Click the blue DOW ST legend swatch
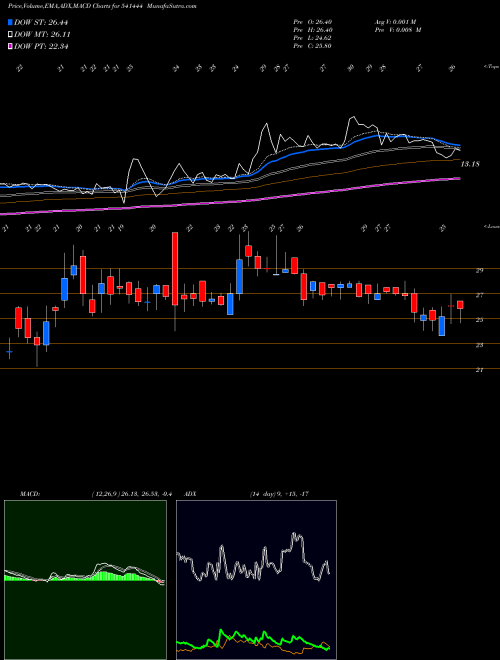 point(10,22)
